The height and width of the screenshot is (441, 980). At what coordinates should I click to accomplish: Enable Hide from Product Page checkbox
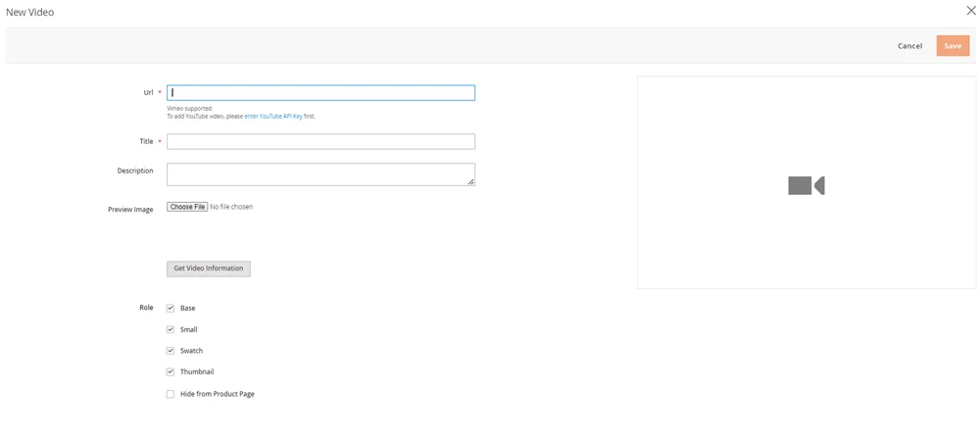tap(170, 394)
